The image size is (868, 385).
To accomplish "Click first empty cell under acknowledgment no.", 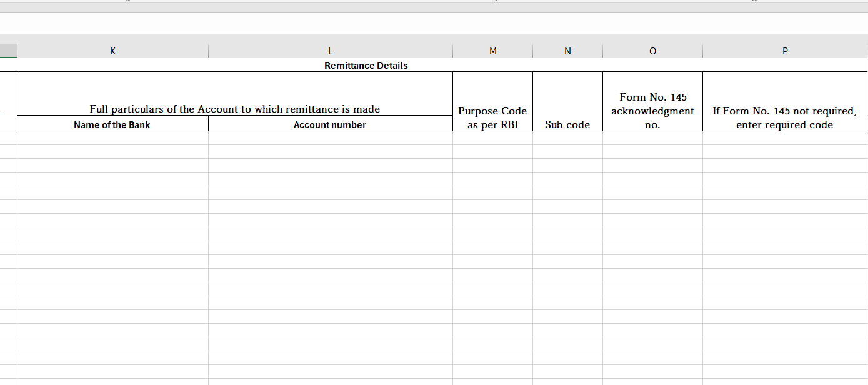I will [652, 138].
